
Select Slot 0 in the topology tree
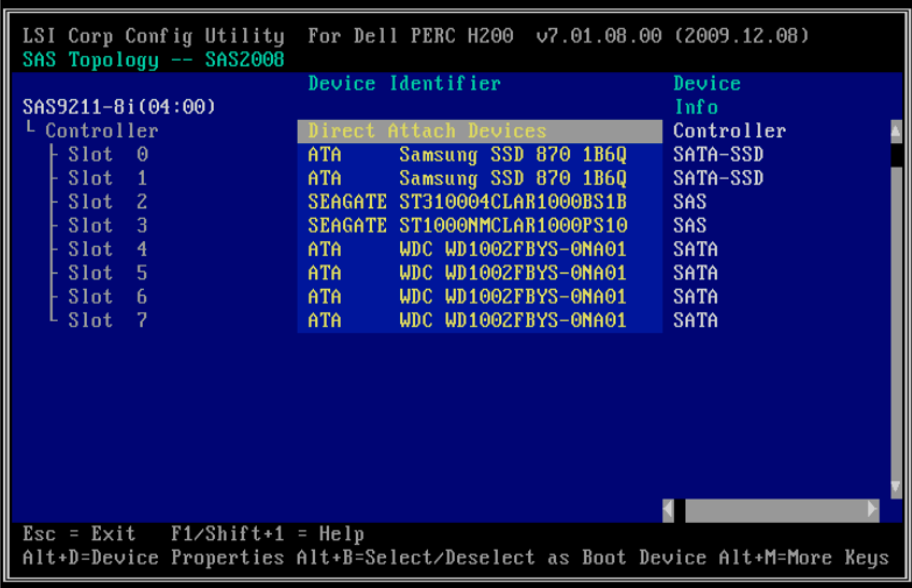[108, 154]
